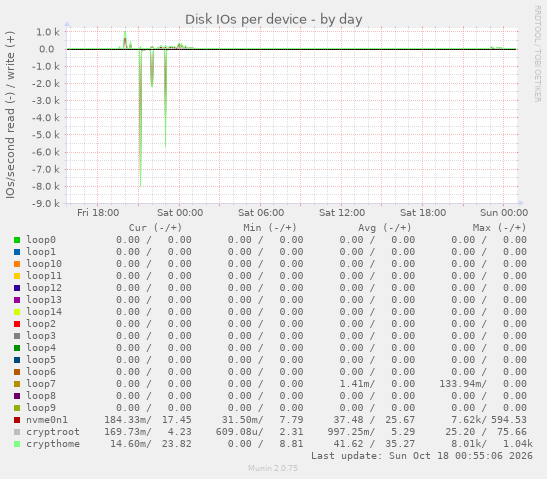Click the '1.0 k' y-axis label
Screen dimensions: 547x479
pyautogui.click(x=48, y=32)
